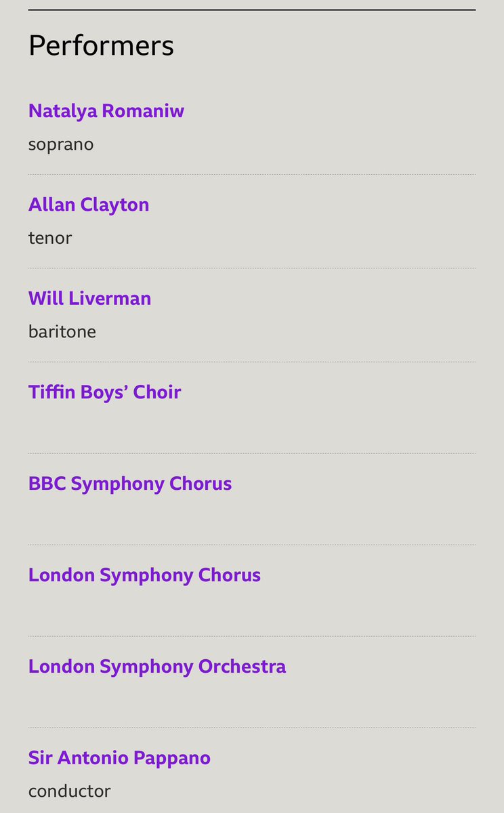Screen dimensions: 504x813
Task: Go to London Symphony Orchestra page
Action: [157, 667]
